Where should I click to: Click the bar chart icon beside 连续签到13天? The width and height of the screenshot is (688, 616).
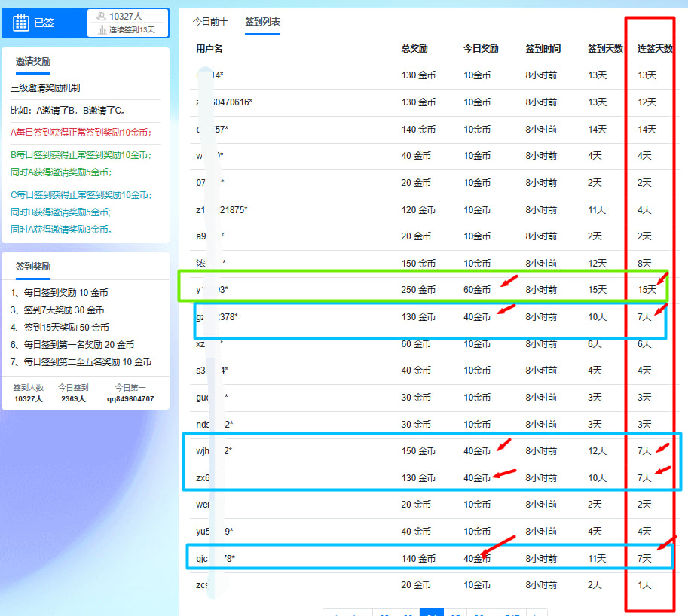(102, 30)
